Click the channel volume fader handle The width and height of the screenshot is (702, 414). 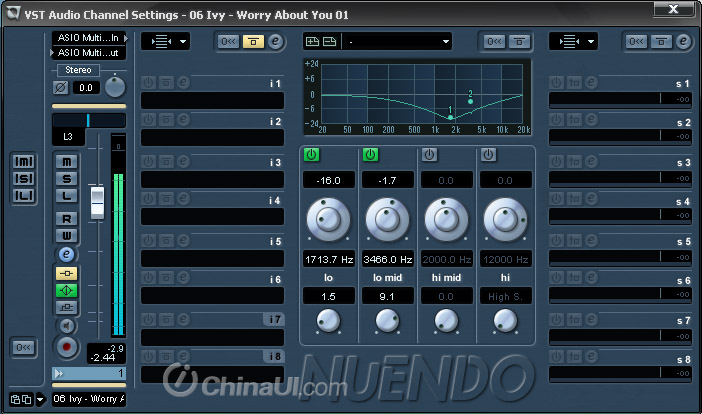97,200
